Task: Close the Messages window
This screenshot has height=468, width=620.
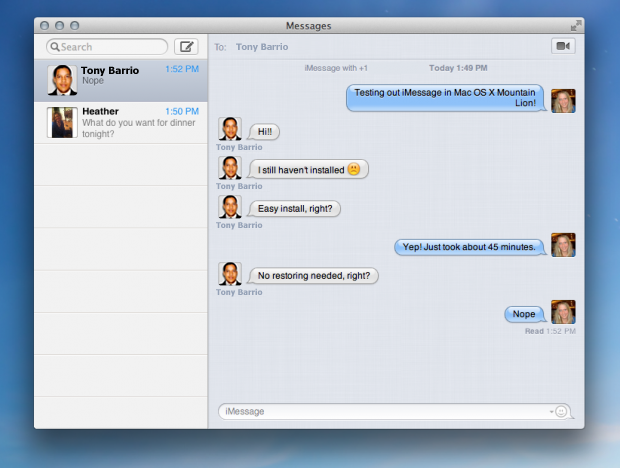Action: click(x=45, y=26)
